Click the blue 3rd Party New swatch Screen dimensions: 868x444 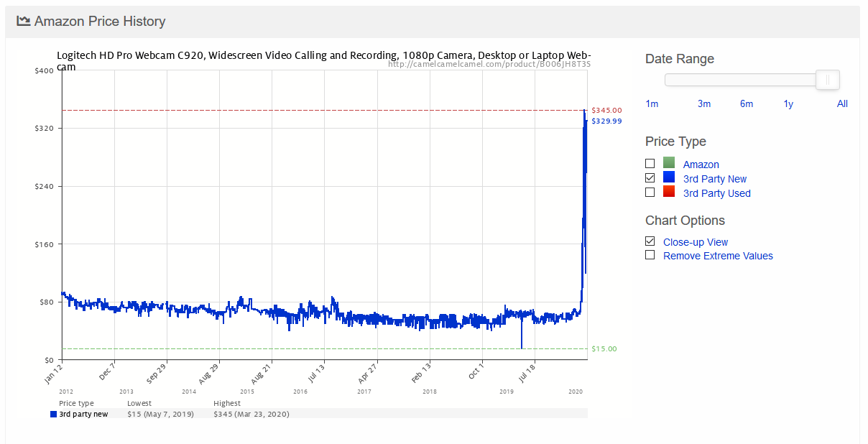coord(669,177)
